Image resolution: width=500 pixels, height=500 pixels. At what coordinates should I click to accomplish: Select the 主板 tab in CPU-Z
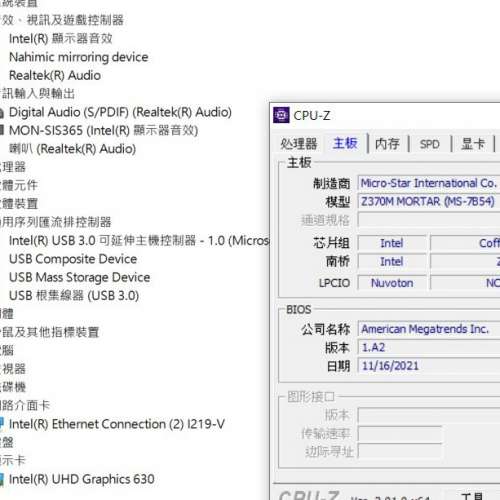pyautogui.click(x=345, y=144)
